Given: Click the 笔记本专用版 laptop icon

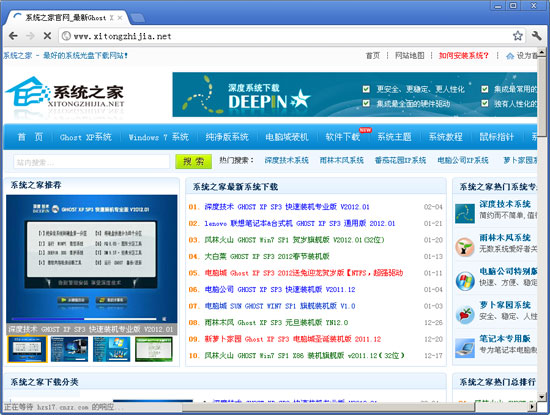Looking at the screenshot, I should [x=465, y=348].
